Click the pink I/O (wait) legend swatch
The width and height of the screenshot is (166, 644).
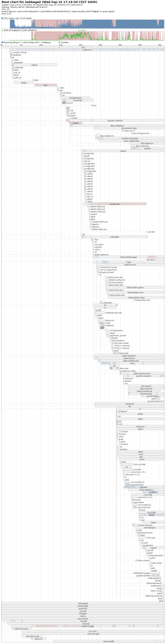pyautogui.click(x=21, y=18)
